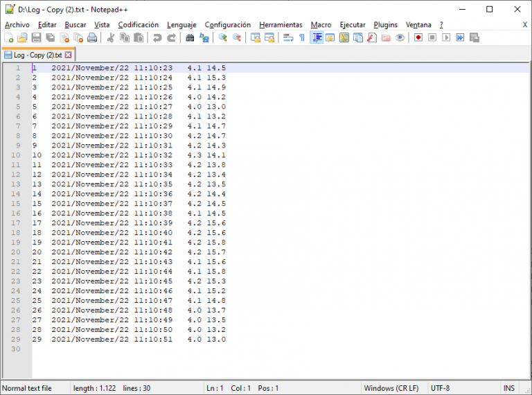Image resolution: width=532 pixels, height=395 pixels.
Task: Click line number 15 in the margin
Action: [17, 204]
